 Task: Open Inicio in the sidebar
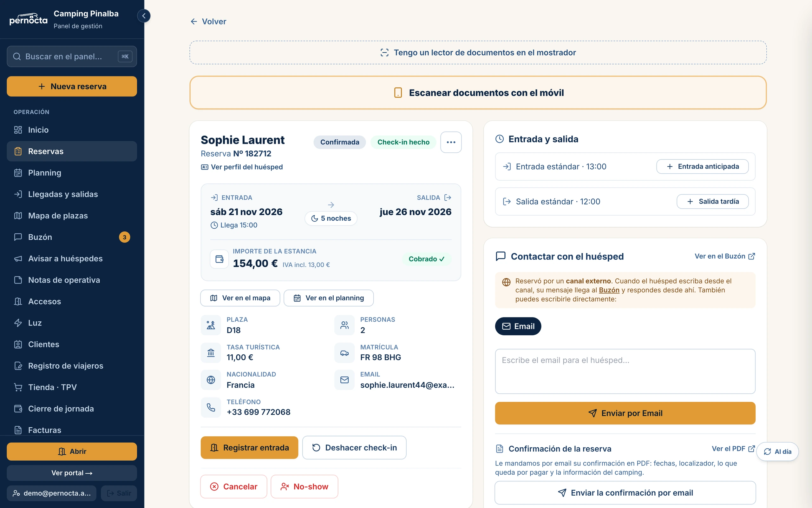coord(72,130)
